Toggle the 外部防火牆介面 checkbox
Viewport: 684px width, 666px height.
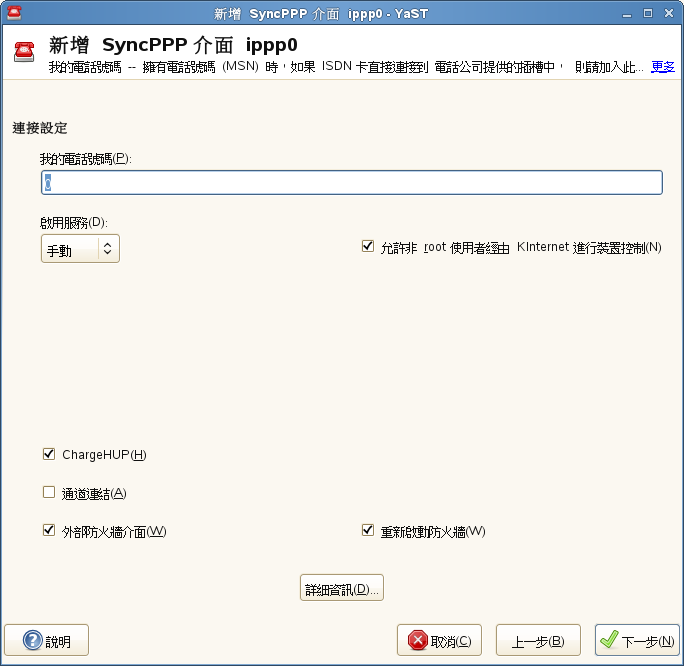coord(49,530)
